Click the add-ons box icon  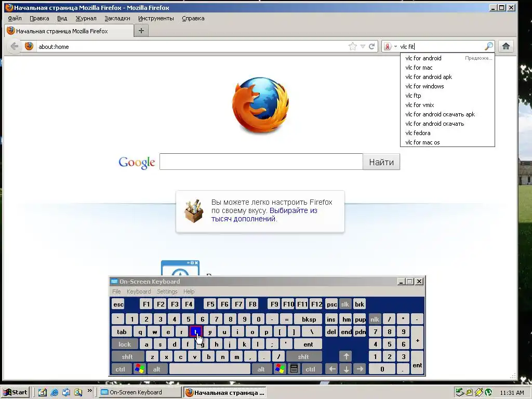194,211
